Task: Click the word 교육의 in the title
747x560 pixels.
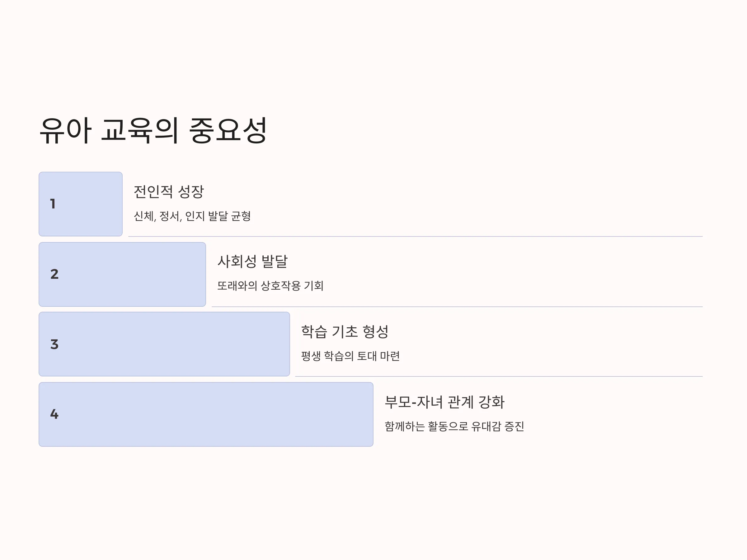Action: pos(140,131)
